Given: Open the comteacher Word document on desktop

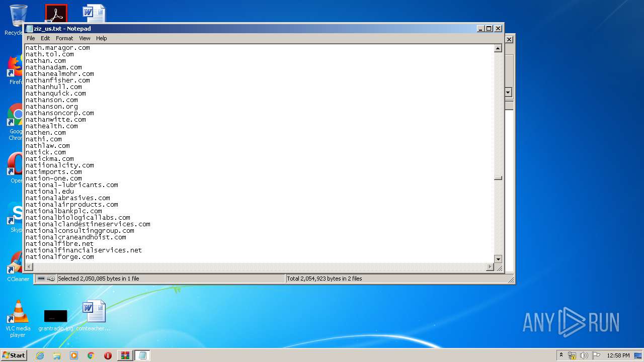Looking at the screenshot, I should (x=94, y=316).
